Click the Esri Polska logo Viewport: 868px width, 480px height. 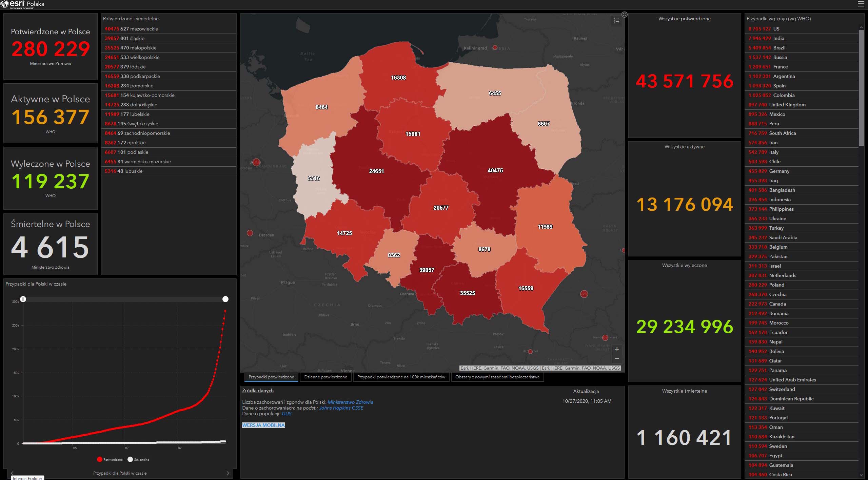coord(22,4)
